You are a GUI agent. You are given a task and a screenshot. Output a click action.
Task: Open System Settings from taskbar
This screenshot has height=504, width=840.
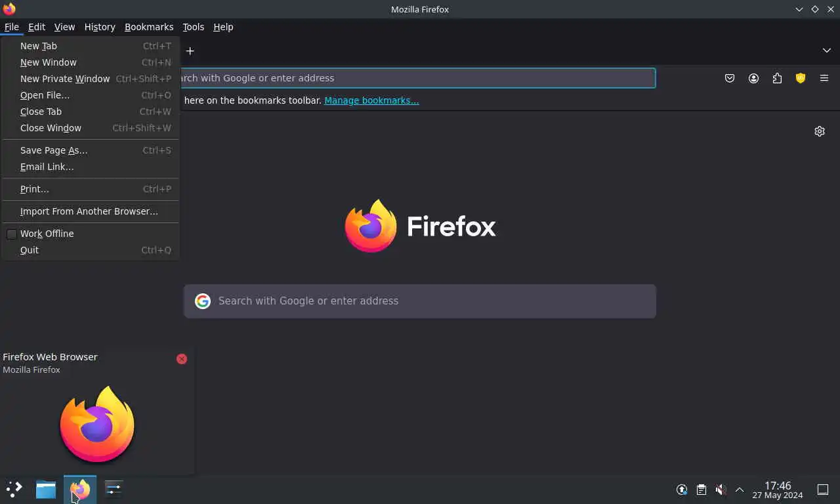pyautogui.click(x=114, y=489)
